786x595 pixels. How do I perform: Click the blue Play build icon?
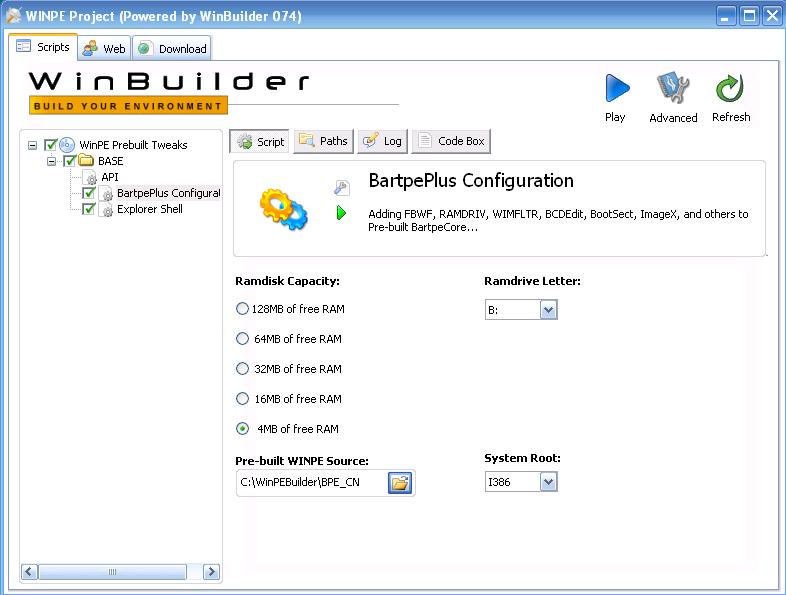[617, 88]
